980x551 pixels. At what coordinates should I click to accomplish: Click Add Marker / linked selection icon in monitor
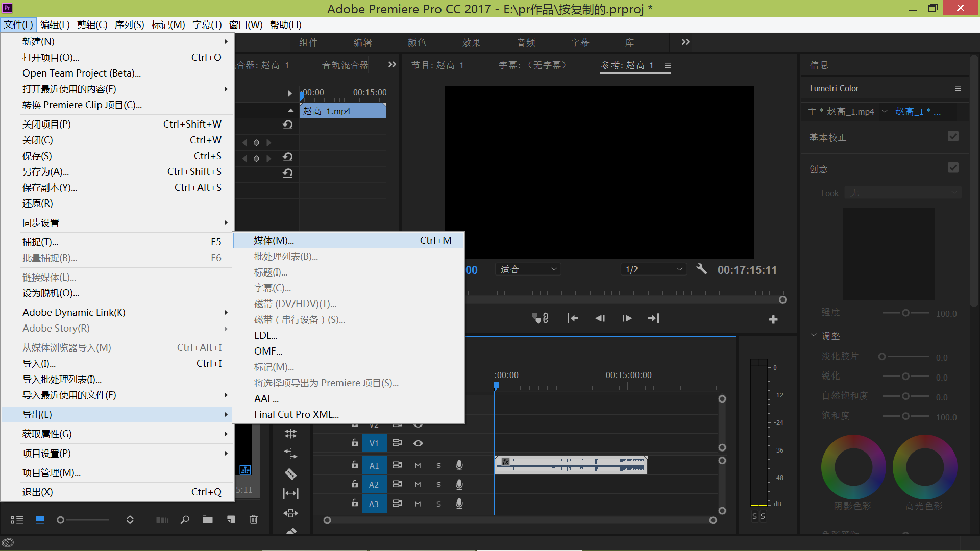(540, 318)
